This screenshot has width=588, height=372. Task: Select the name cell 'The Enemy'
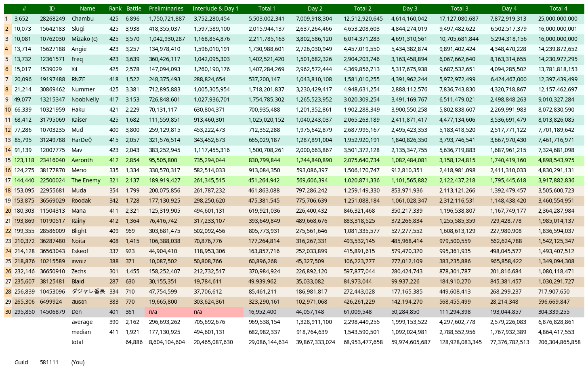(86, 180)
